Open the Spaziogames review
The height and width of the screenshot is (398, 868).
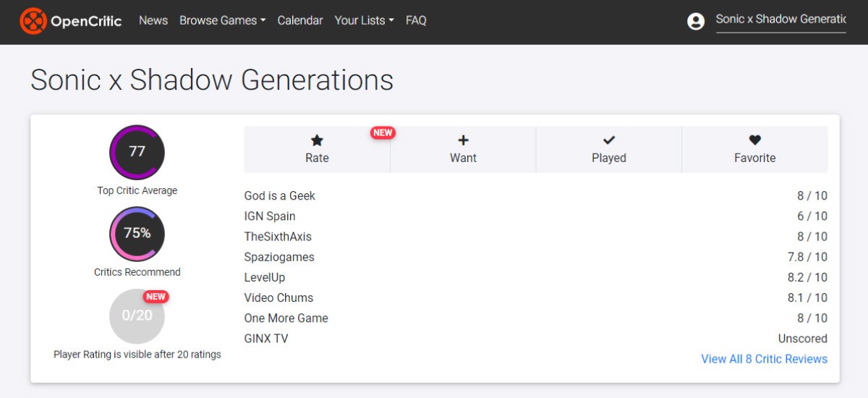point(279,257)
